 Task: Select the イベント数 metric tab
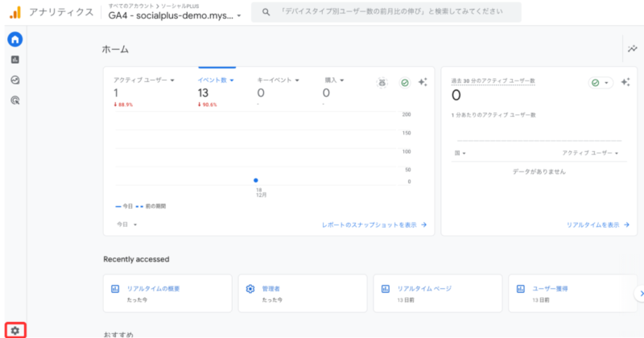tap(216, 80)
